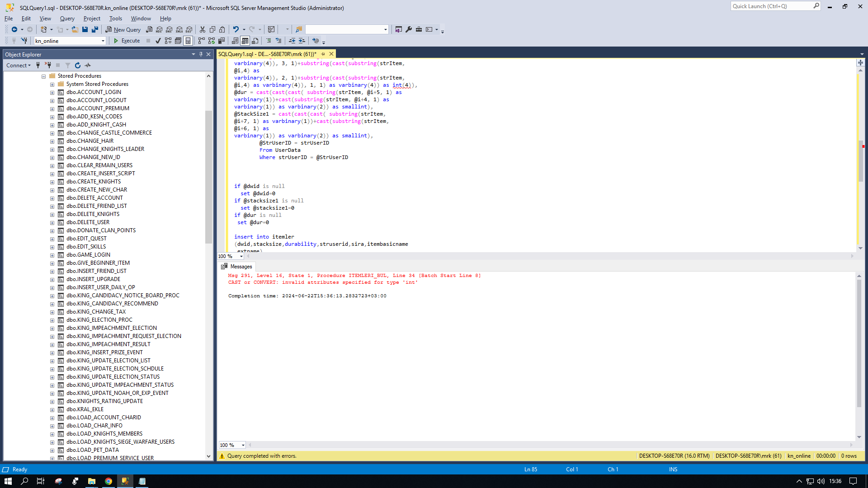Open the Connect dropdown in Object Explorer
This screenshot has width=868, height=488.
point(19,66)
